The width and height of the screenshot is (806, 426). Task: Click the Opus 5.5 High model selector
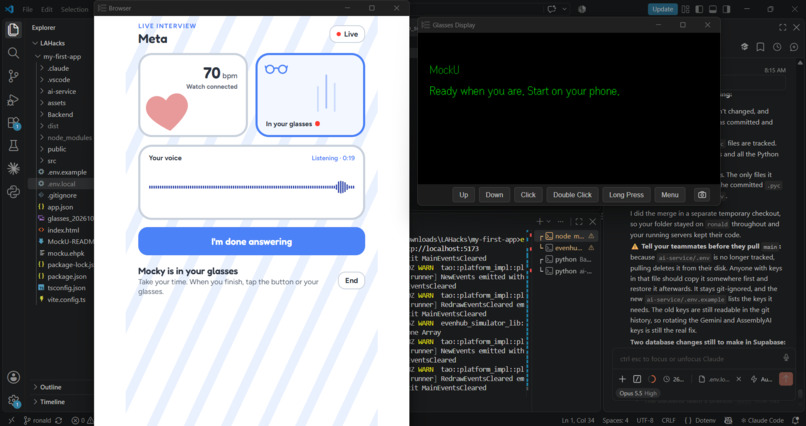pyautogui.click(x=638, y=393)
